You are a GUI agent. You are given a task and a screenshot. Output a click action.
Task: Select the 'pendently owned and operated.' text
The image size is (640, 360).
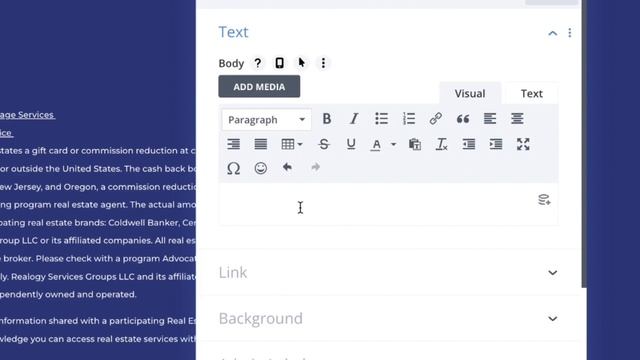(68, 294)
